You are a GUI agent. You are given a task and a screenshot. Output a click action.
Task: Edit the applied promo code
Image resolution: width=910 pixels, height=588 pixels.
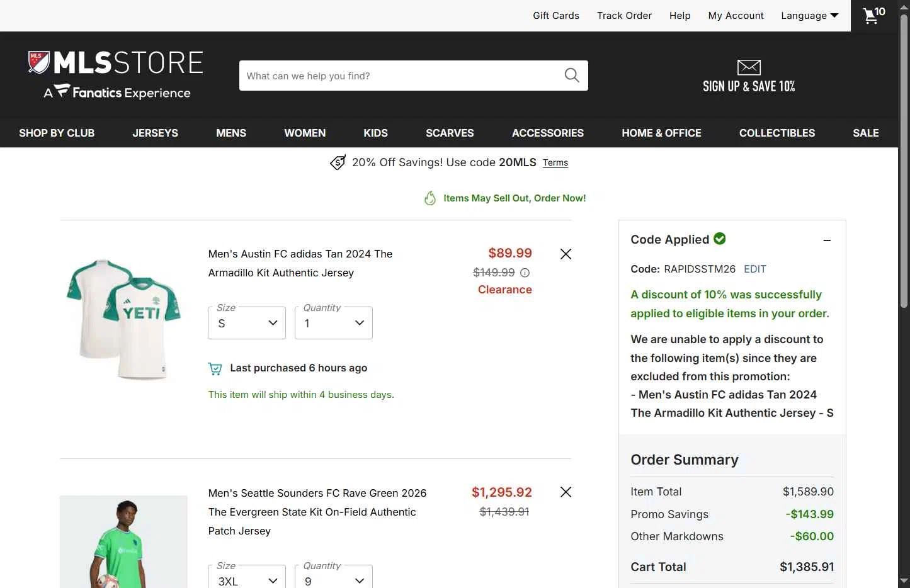(x=754, y=269)
